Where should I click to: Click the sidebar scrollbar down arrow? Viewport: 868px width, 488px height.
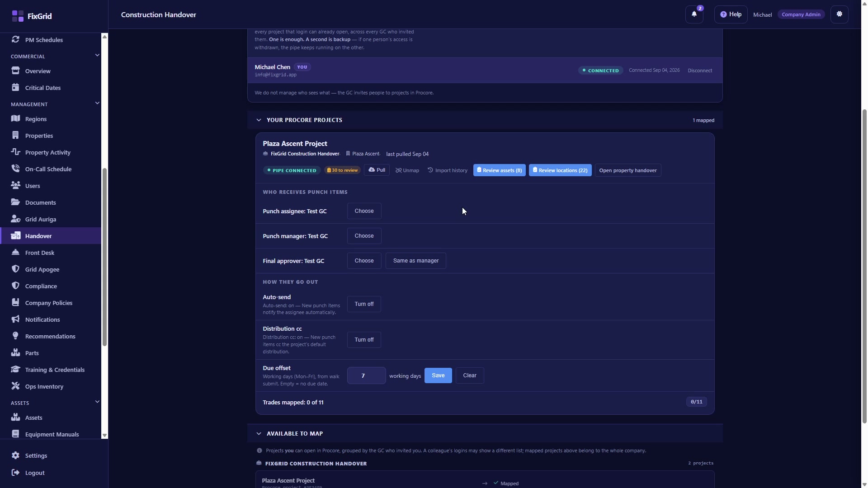click(x=104, y=436)
